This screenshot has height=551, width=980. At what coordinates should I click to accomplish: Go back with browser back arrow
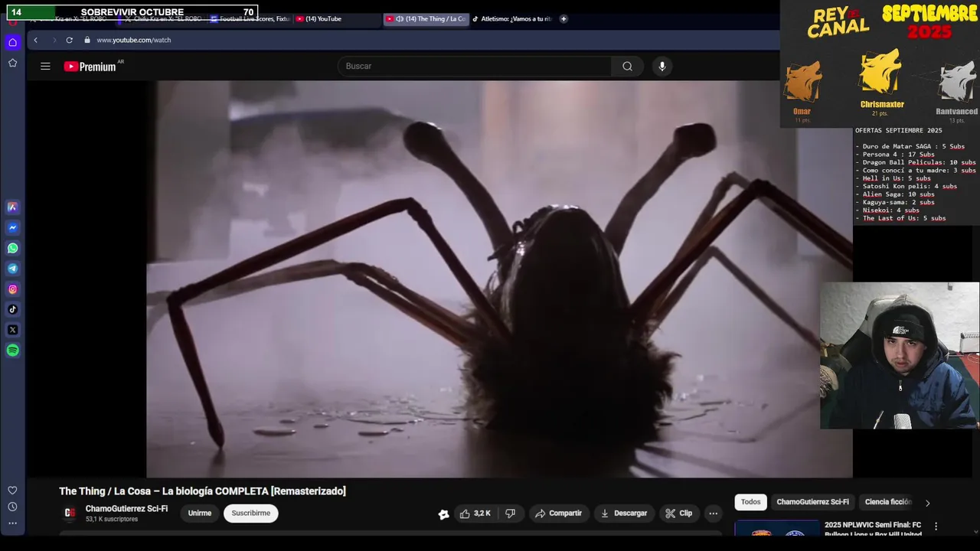35,40
